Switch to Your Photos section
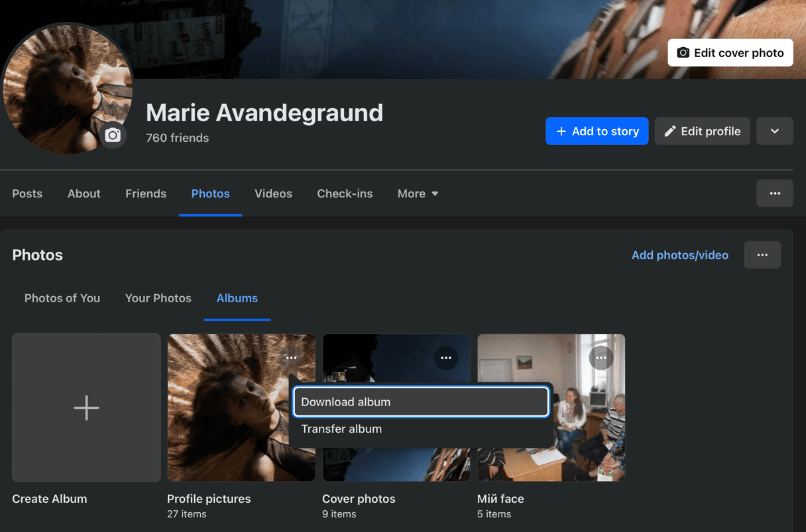This screenshot has width=806, height=532. click(x=158, y=298)
